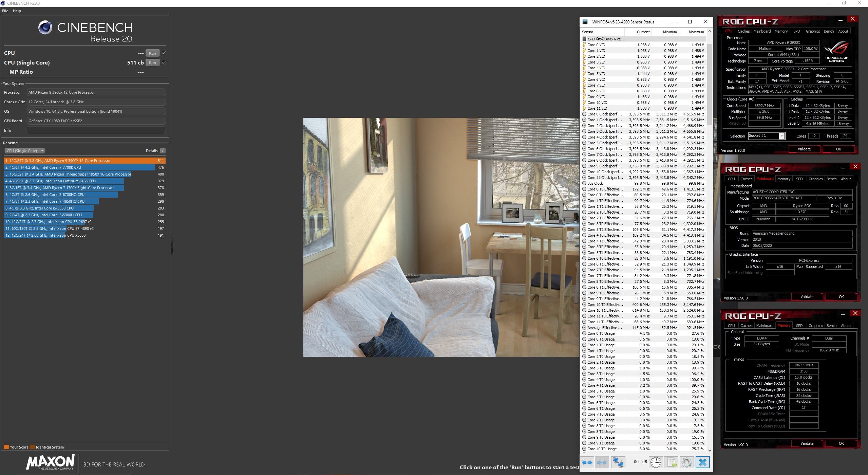The height and width of the screenshot is (475, 868).
Task: Open the CPU (Single Core) ranking dropdown
Action: (25, 151)
